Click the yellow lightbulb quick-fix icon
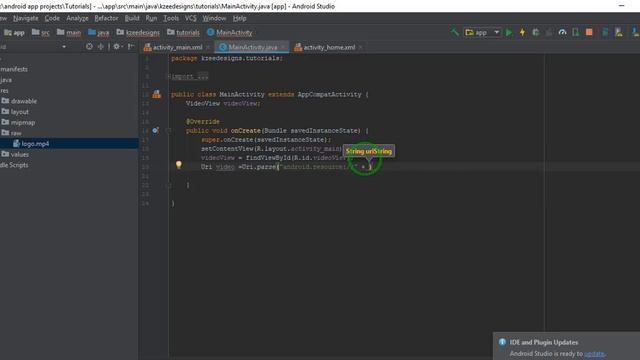 tap(178, 164)
